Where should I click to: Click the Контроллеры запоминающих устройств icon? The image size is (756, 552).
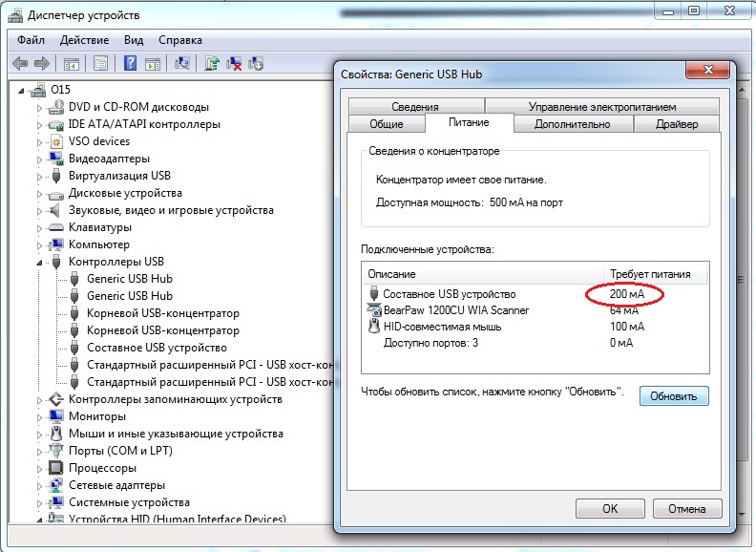pos(56,399)
